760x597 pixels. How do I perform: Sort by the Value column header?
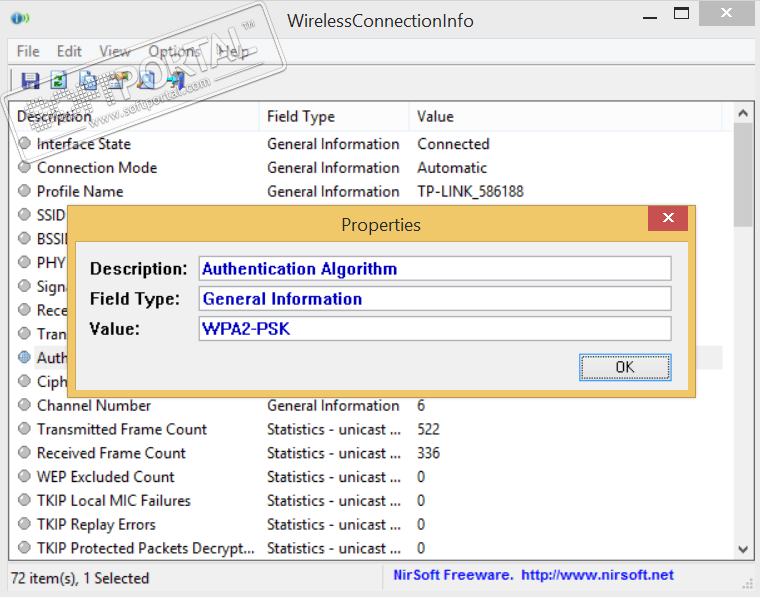pyautogui.click(x=565, y=116)
